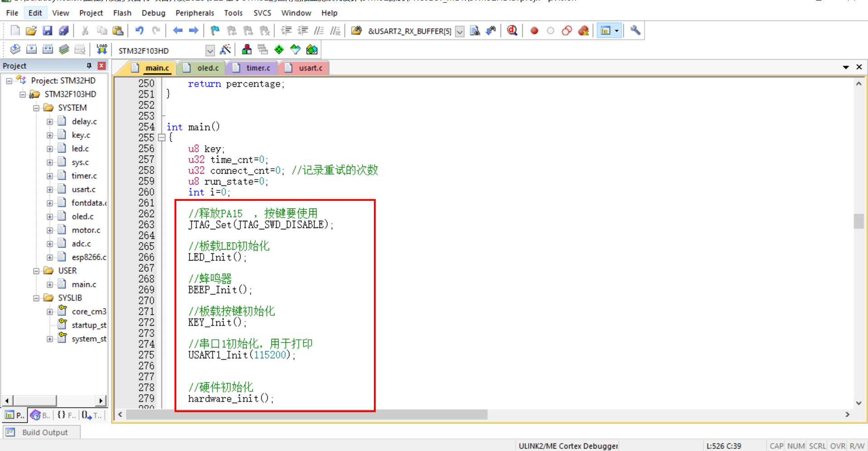Image resolution: width=868 pixels, height=451 pixels.
Task: Switch to the oled.c editor tab
Action: (202, 68)
